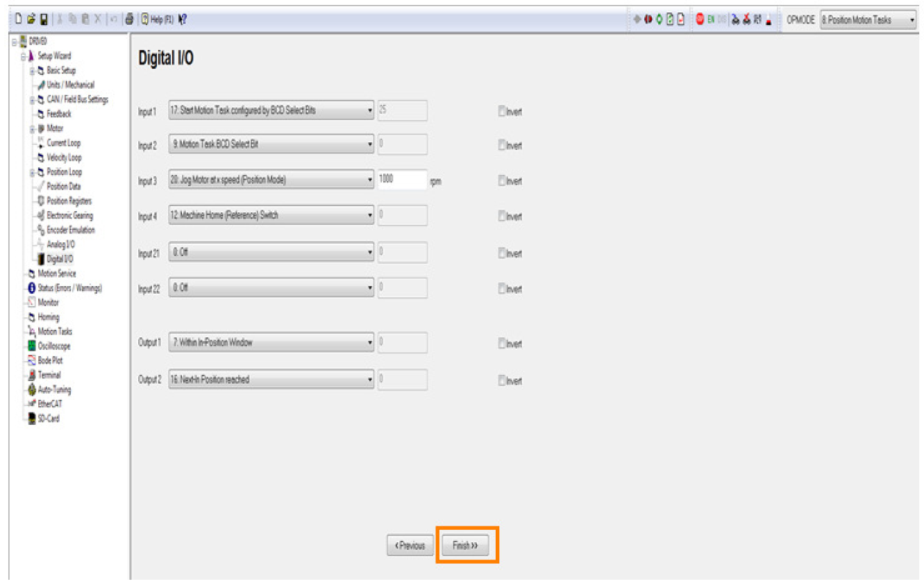
Task: Expand the Position Loop tree node
Action: [x=32, y=171]
